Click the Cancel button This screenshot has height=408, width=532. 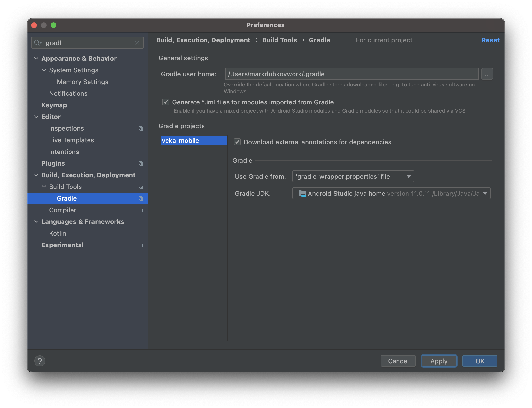click(398, 361)
